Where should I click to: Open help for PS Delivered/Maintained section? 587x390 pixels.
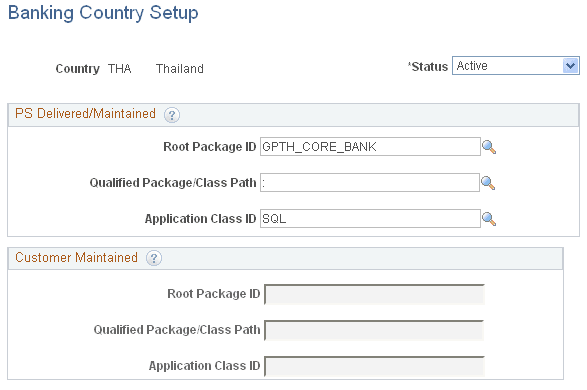click(x=172, y=115)
